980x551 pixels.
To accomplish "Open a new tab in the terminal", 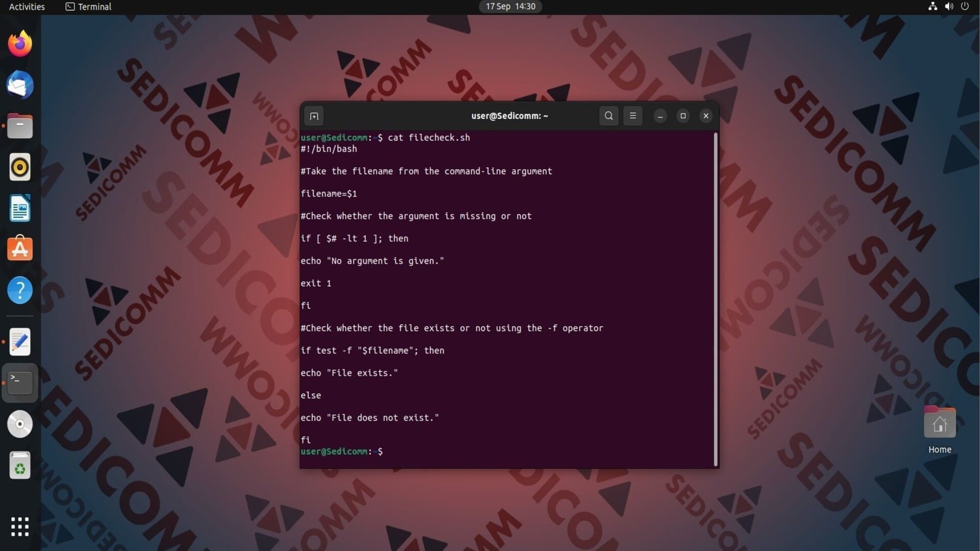I will pyautogui.click(x=314, y=116).
